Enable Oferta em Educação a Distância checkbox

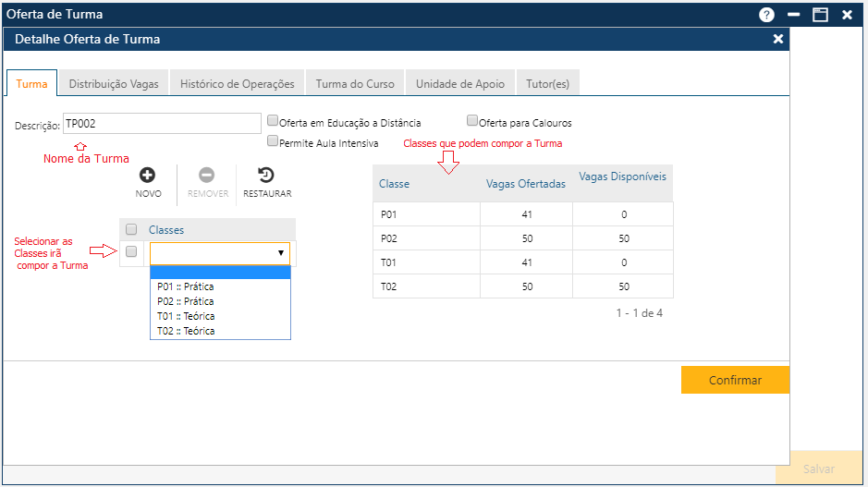click(x=273, y=121)
